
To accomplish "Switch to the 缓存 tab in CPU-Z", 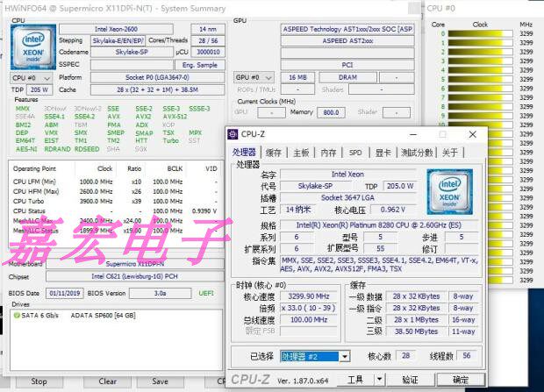I will (274, 153).
